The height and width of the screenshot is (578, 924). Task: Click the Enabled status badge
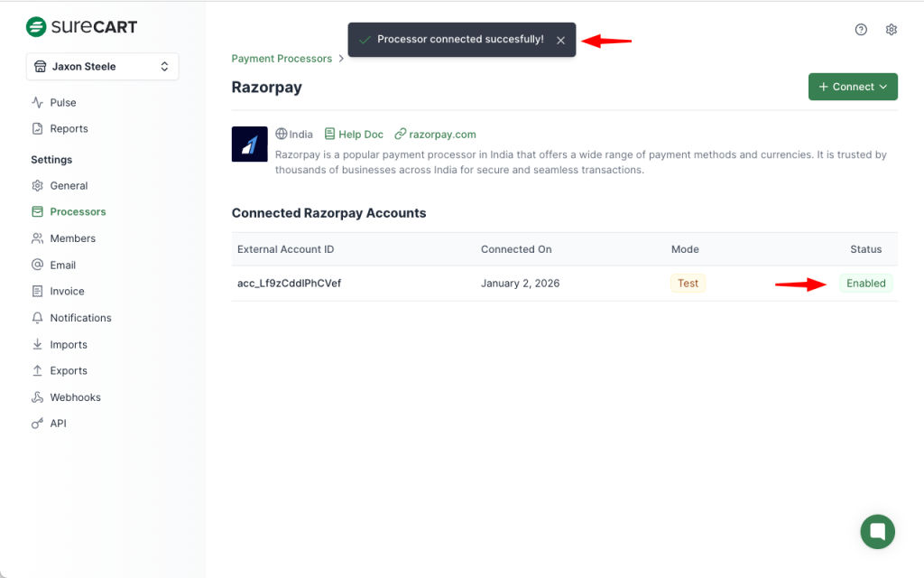coord(865,284)
